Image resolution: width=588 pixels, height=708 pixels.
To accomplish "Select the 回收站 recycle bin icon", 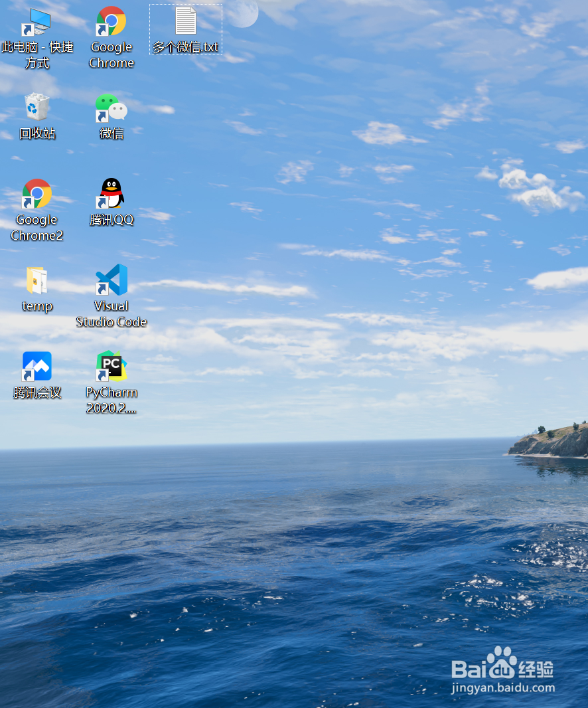I will click(37, 108).
